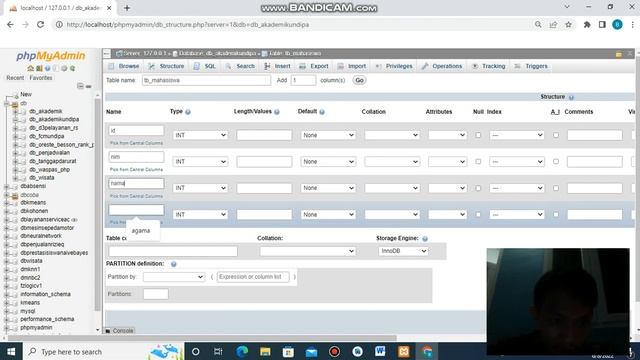Toggle Null checkbox for id row

(478, 135)
